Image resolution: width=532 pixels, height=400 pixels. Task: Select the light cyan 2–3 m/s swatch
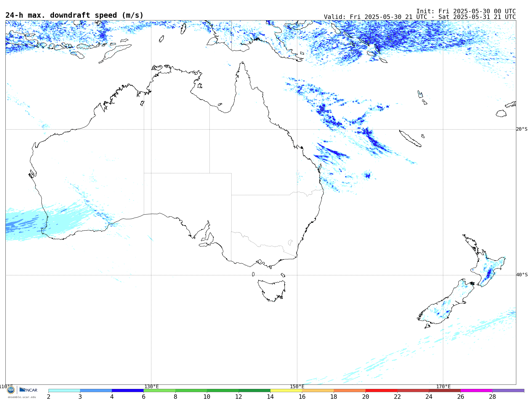pyautogui.click(x=64, y=391)
